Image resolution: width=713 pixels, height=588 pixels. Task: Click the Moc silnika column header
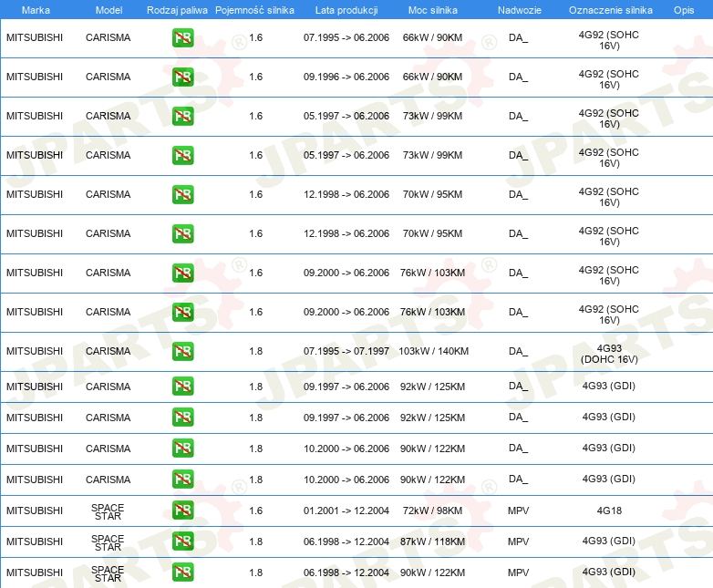click(x=433, y=10)
